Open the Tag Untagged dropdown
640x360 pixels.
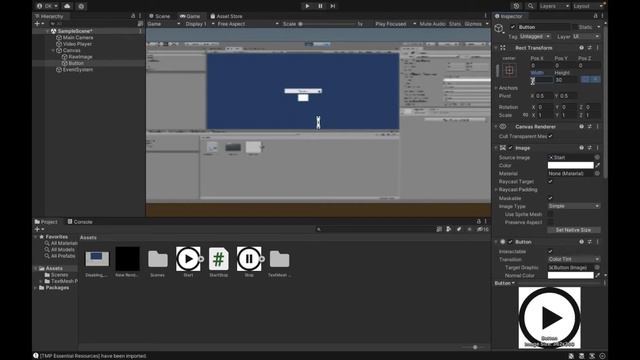(535, 37)
